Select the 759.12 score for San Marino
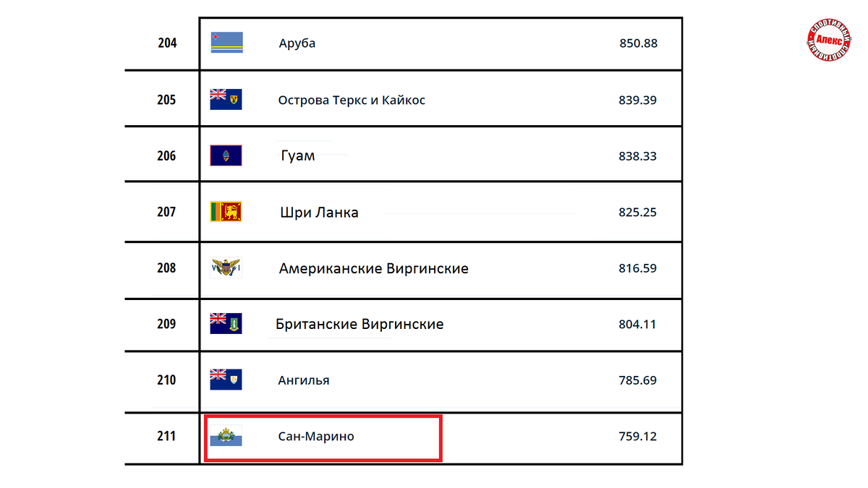 [x=638, y=437]
